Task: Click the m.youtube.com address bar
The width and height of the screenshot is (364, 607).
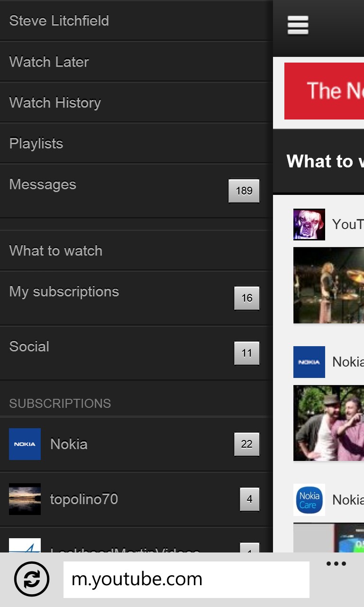Action: 186,579
